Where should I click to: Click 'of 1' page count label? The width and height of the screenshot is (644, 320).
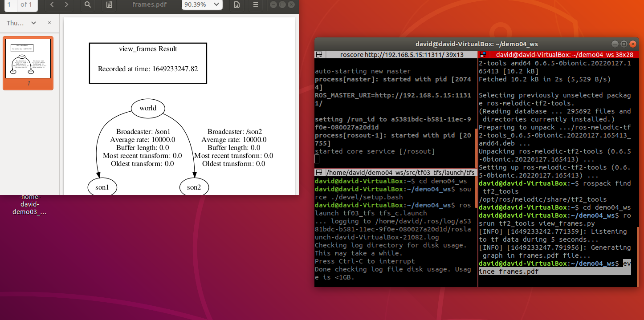pyautogui.click(x=26, y=4)
